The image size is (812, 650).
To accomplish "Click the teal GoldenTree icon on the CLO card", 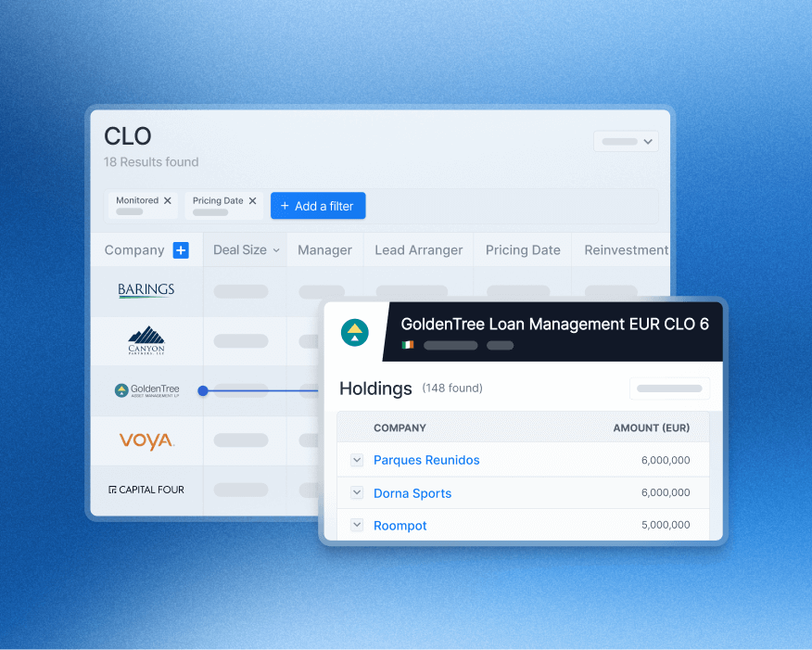I will point(354,332).
